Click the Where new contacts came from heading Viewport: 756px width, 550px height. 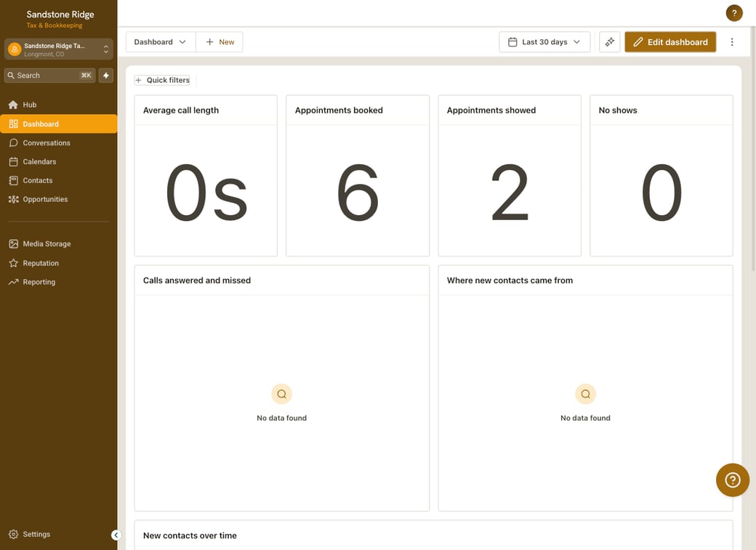coord(510,280)
